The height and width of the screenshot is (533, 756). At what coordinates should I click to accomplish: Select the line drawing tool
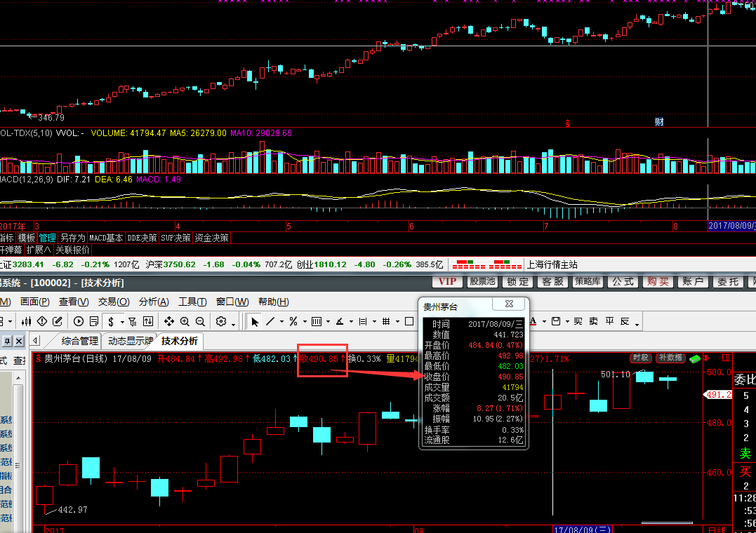point(270,321)
